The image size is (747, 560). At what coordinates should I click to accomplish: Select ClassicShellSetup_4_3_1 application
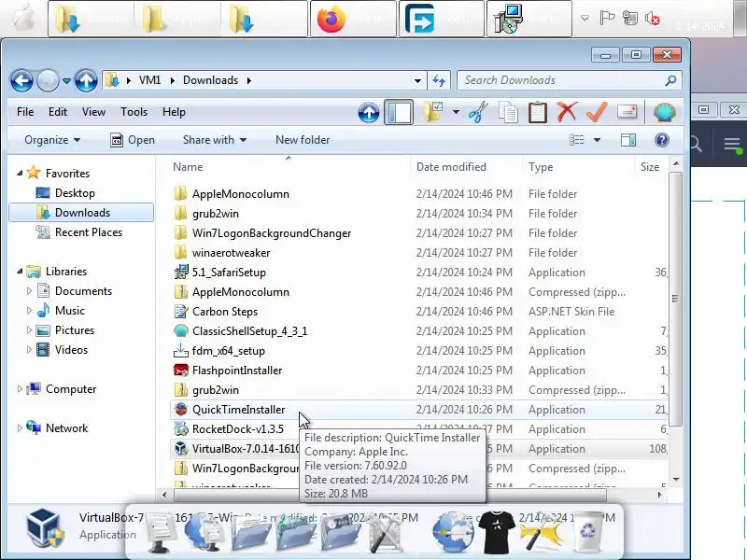(249, 331)
